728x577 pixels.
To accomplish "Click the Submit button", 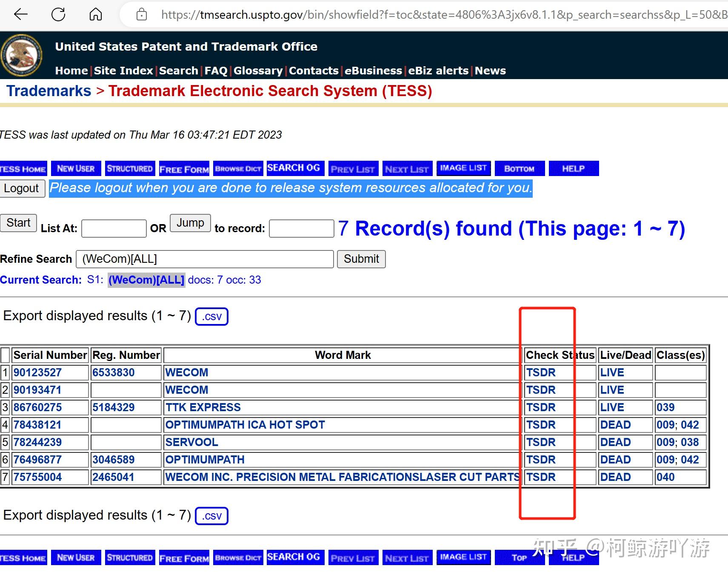I will pyautogui.click(x=361, y=259).
